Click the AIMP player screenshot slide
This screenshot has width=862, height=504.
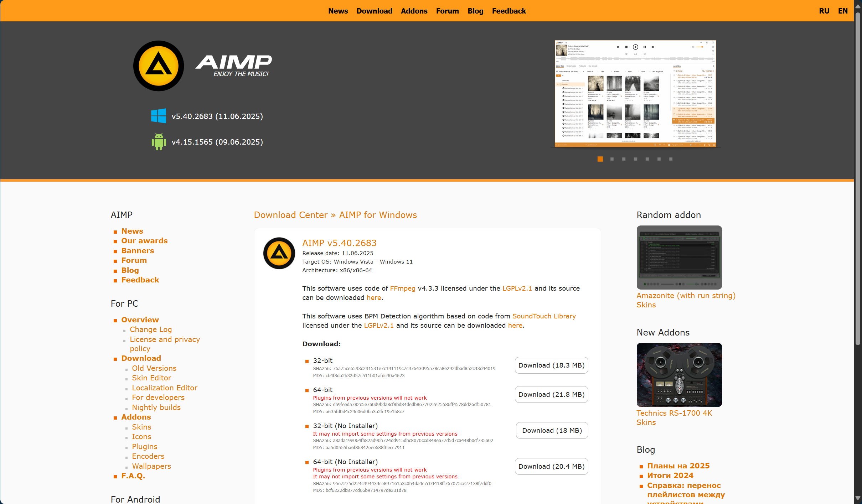click(x=635, y=93)
